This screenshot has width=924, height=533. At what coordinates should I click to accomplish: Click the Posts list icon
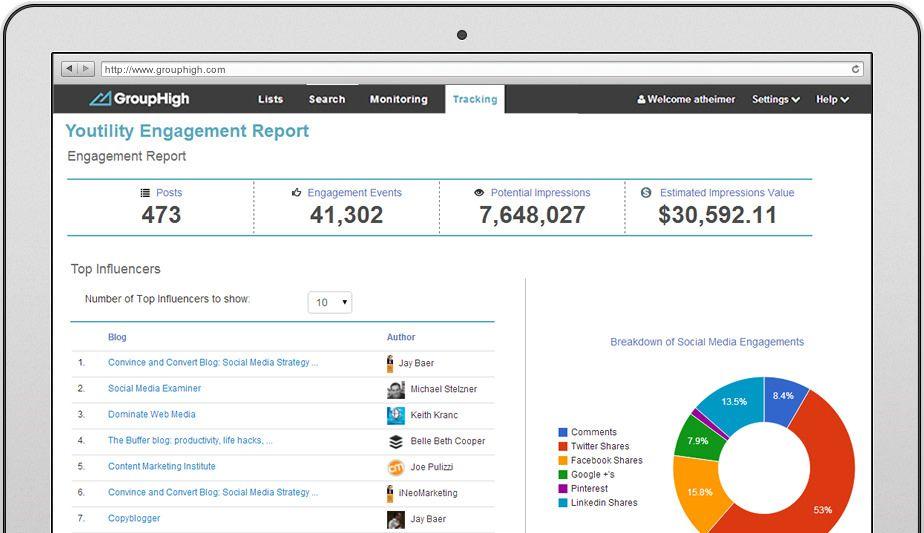tap(145, 193)
